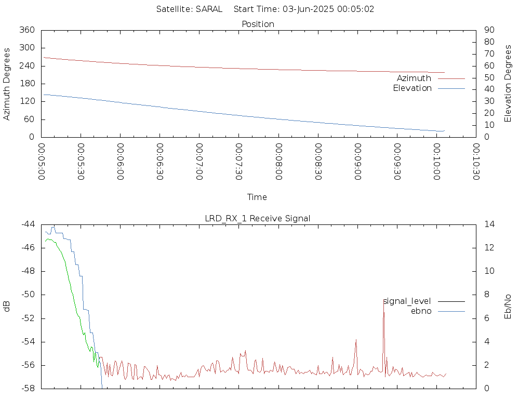Click the 00:10:30 time tick label
Viewport: 532px width, 399px height.
(x=476, y=162)
